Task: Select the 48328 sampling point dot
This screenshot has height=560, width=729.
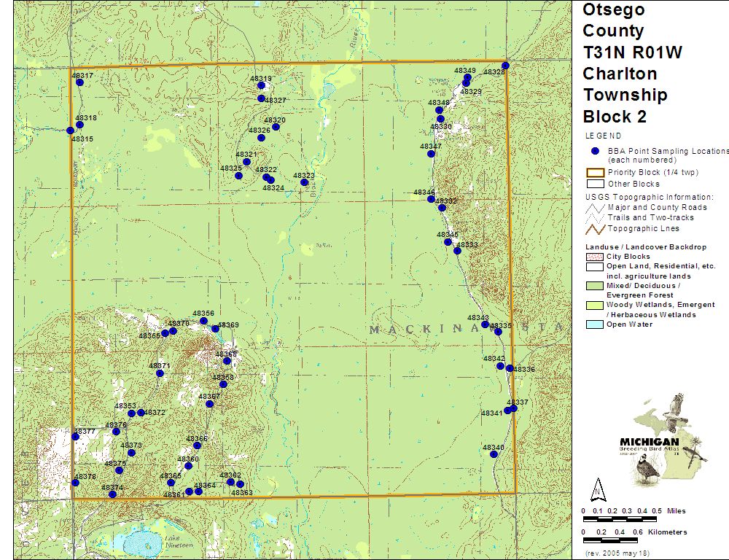Action: [x=505, y=66]
